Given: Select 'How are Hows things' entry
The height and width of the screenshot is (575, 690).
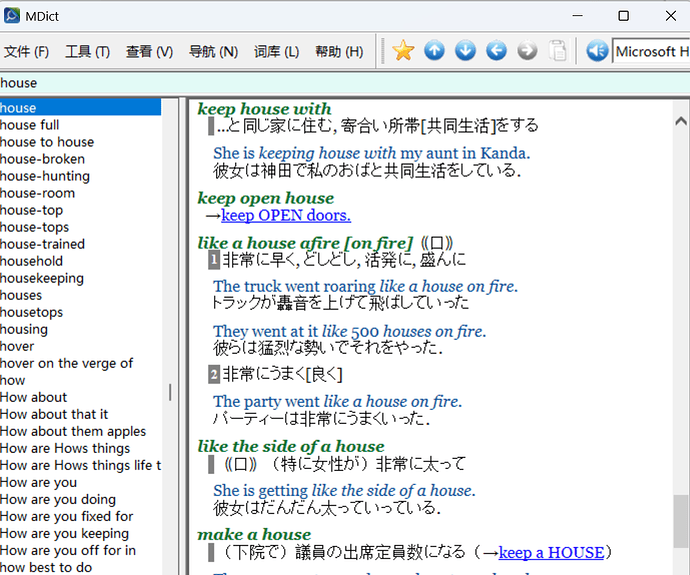Looking at the screenshot, I should pos(80,448).
